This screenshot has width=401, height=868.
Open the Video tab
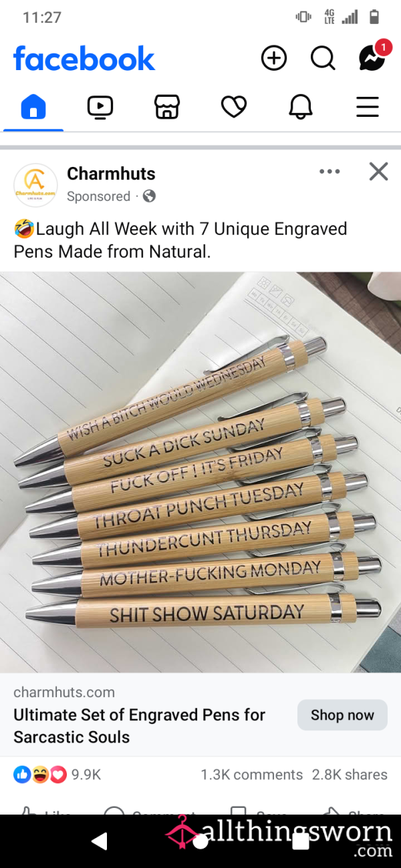pos(100,107)
